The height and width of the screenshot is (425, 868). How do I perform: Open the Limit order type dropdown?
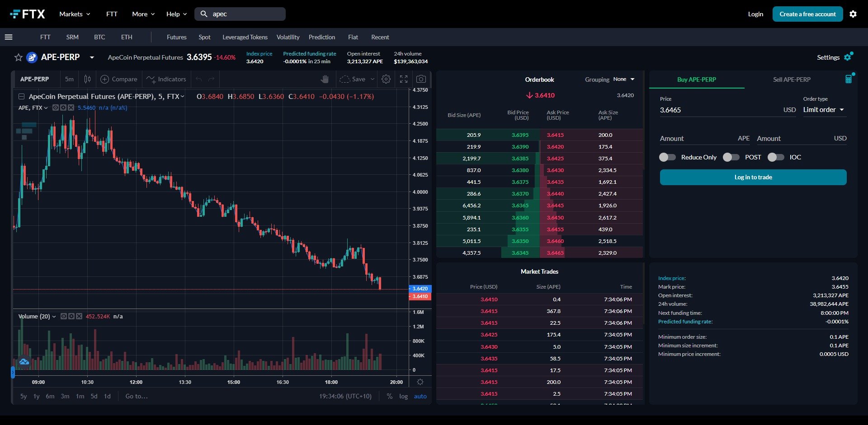pos(824,110)
